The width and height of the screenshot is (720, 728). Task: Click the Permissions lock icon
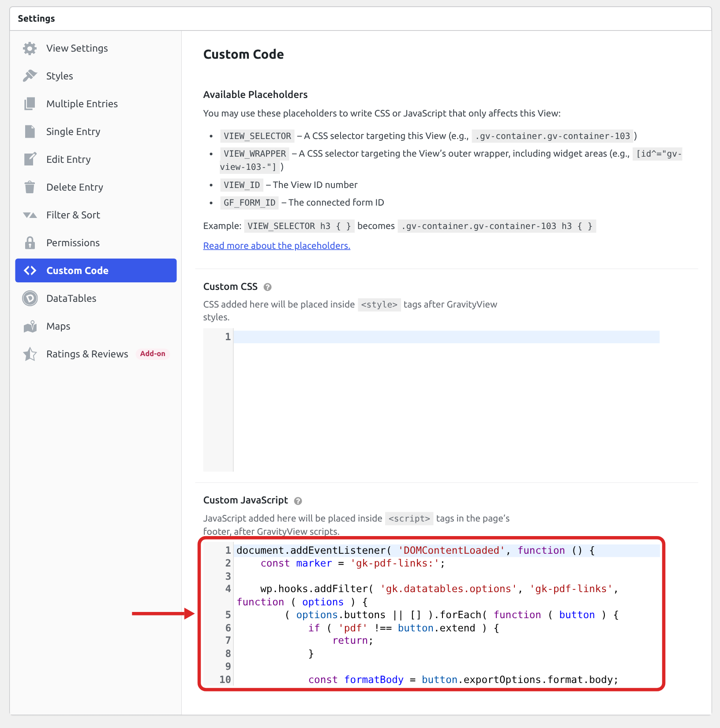coord(30,243)
